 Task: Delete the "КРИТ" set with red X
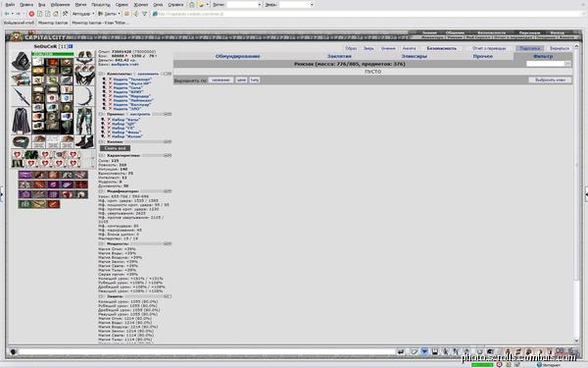point(110,92)
